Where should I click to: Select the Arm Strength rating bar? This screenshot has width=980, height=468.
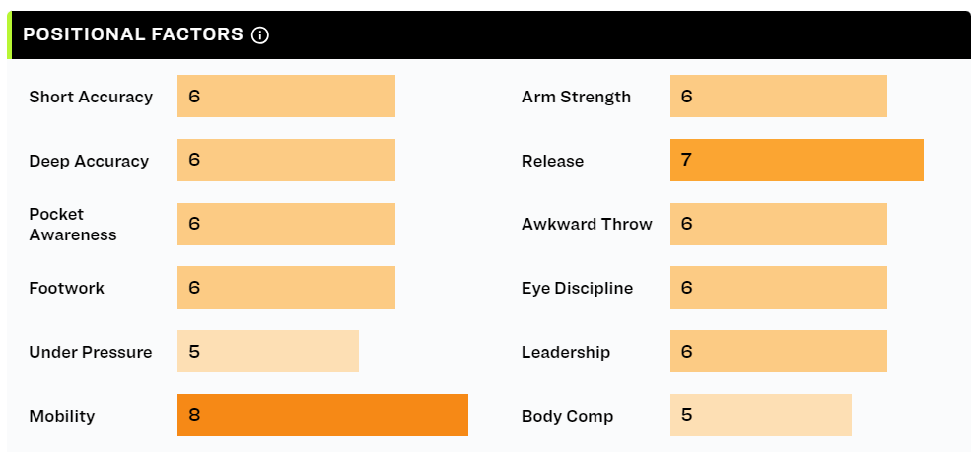click(779, 97)
